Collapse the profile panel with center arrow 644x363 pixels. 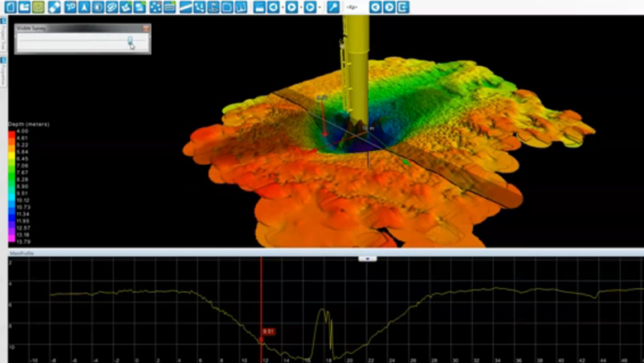[367, 258]
